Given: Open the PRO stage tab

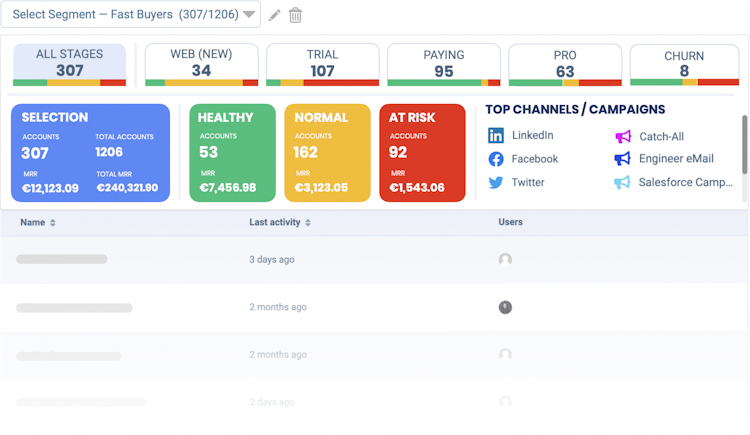Looking at the screenshot, I should click(565, 65).
